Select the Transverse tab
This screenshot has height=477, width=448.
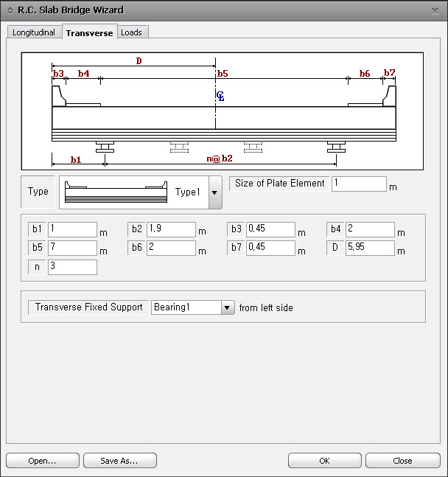[89, 32]
